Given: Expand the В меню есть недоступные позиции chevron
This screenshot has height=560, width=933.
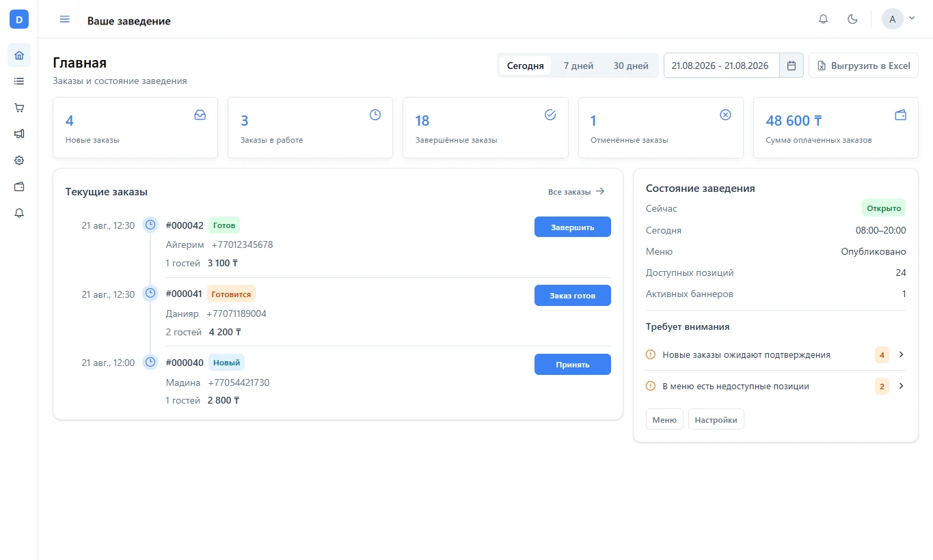Looking at the screenshot, I should pos(901,386).
